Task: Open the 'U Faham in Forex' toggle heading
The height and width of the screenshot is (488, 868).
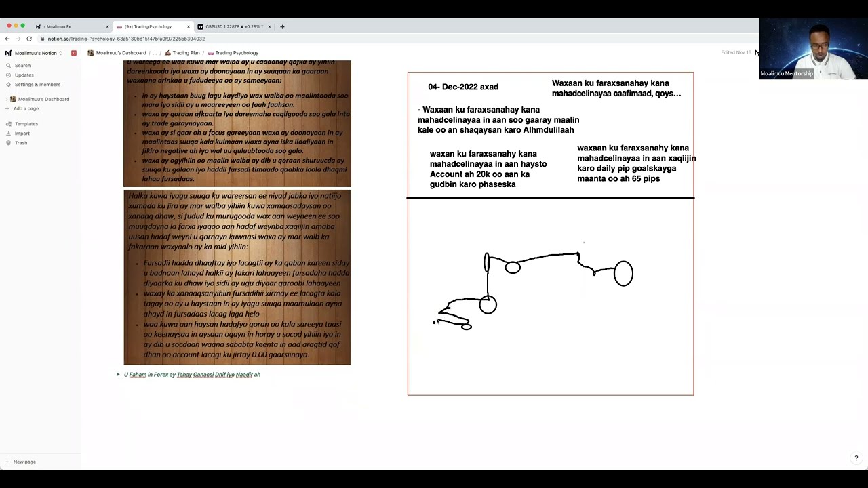Action: pyautogui.click(x=192, y=375)
